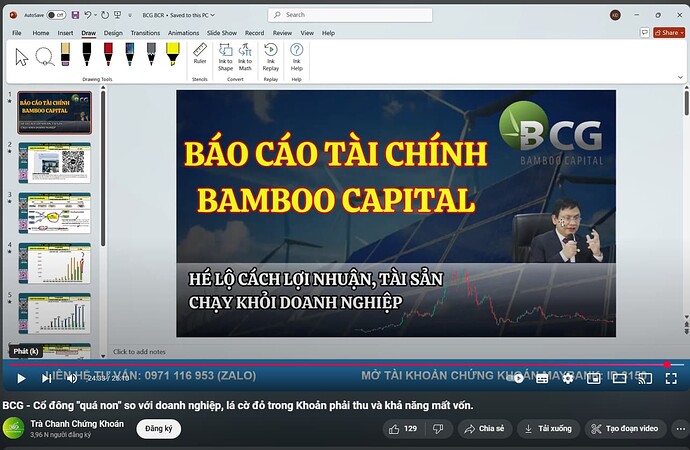Select the yellow highlighter

[172, 54]
